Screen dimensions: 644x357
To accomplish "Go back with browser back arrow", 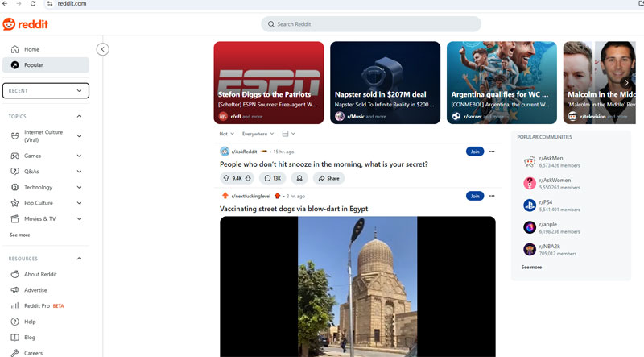I will [5, 4].
